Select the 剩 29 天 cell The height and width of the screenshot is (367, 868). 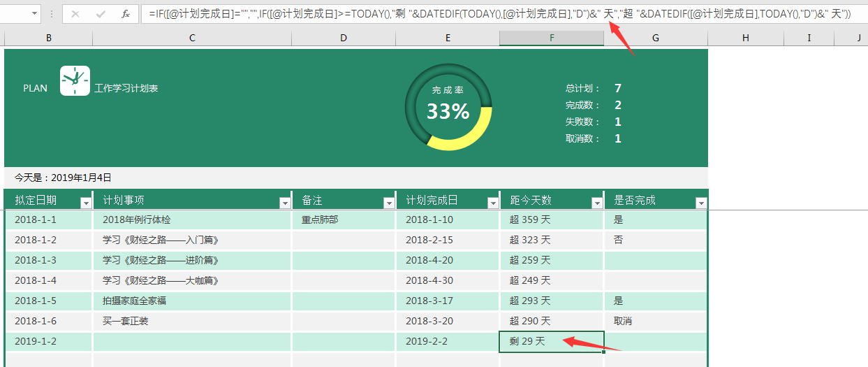pyautogui.click(x=552, y=341)
